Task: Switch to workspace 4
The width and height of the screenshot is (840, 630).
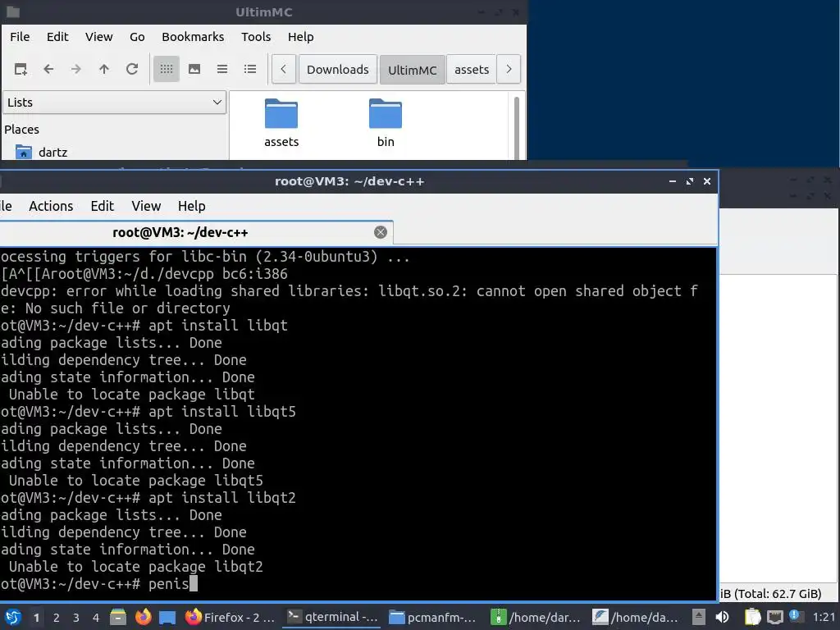Action: 96,618
